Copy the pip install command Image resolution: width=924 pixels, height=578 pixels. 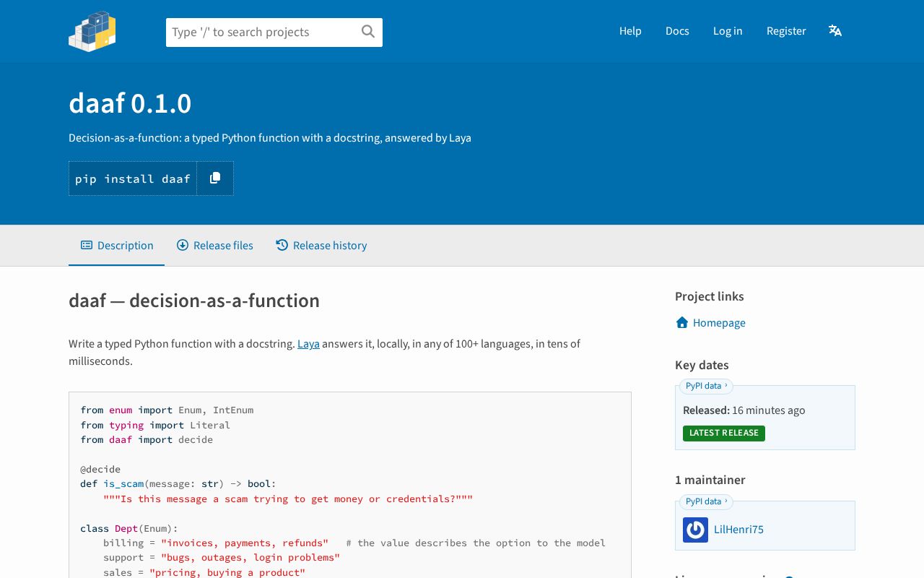215,178
